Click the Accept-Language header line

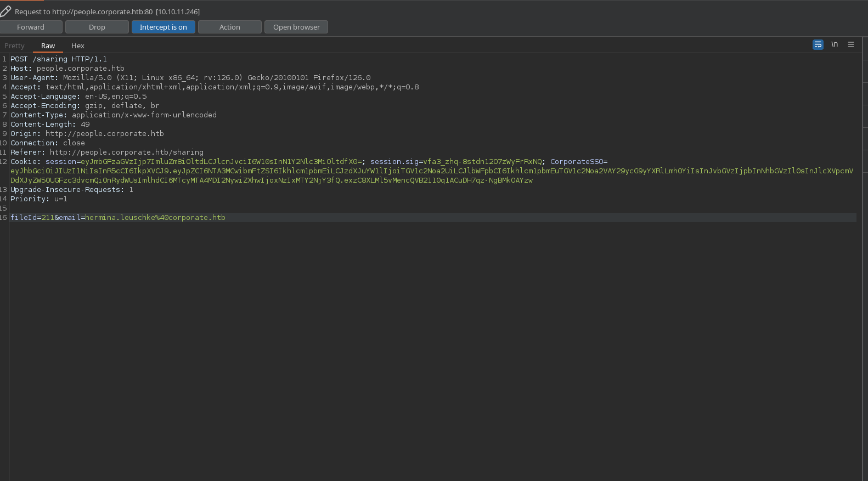pos(78,96)
